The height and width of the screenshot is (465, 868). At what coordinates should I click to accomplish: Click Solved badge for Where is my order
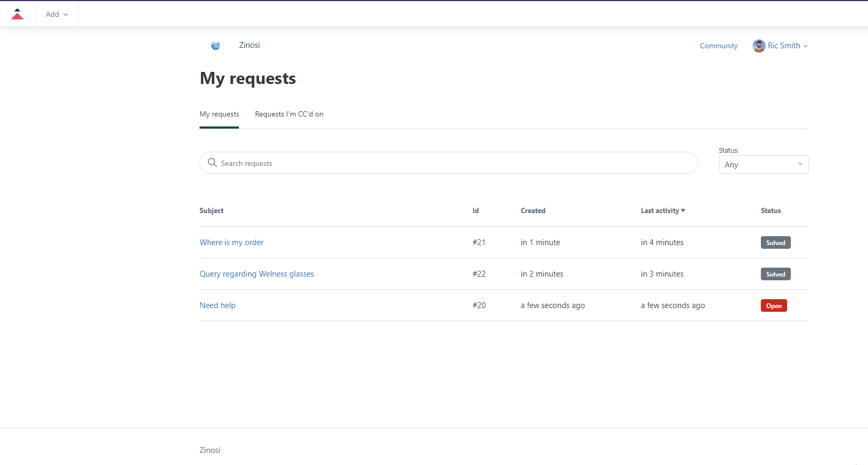point(776,242)
